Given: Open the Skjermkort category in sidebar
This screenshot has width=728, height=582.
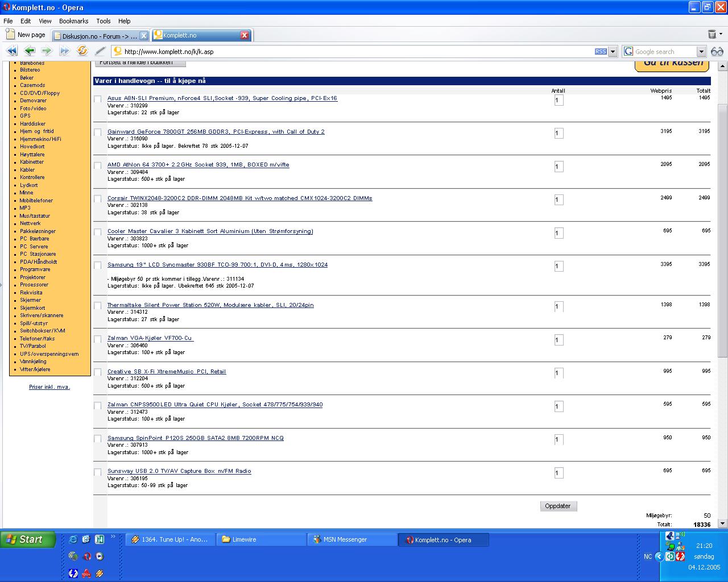Looking at the screenshot, I should tap(32, 308).
